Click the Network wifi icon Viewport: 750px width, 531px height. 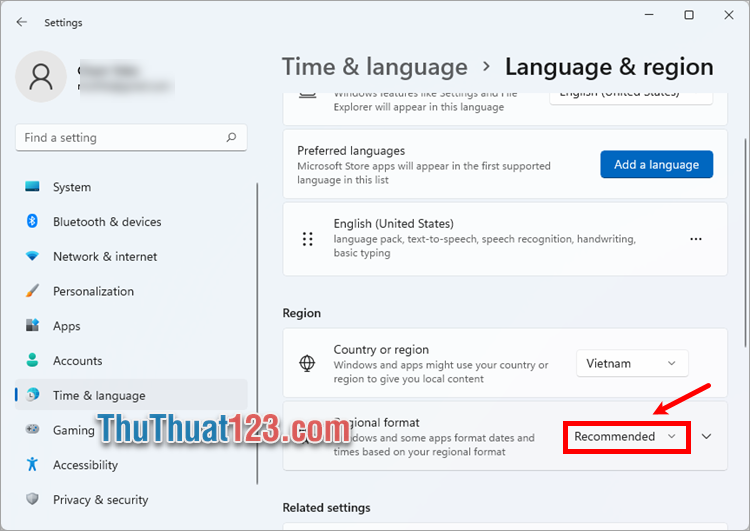tap(32, 256)
